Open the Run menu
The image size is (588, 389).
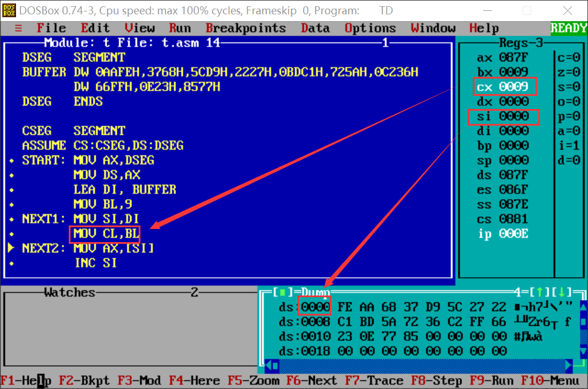click(x=179, y=28)
